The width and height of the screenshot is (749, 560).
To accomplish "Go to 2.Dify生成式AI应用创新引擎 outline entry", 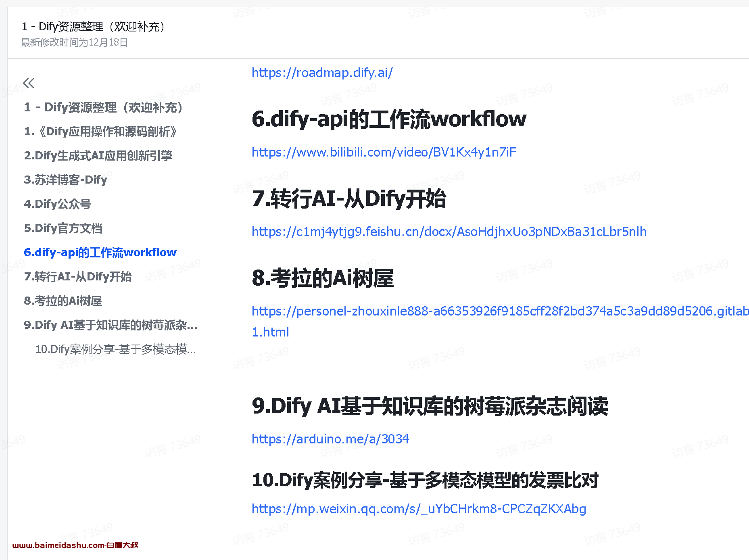I will 98,156.
